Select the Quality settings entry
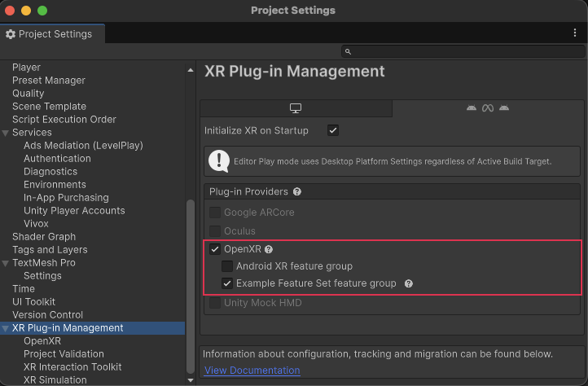588x386 pixels. click(x=29, y=94)
